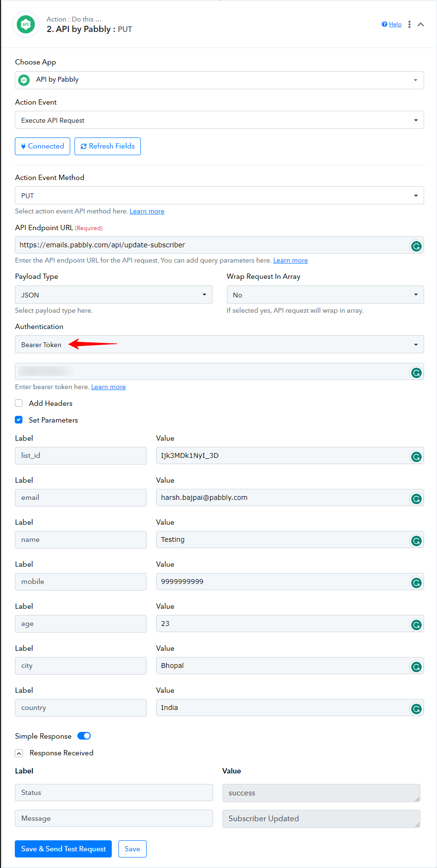Click value field containing Bhopal
Image resolution: width=437 pixels, height=868 pixels.
click(290, 666)
